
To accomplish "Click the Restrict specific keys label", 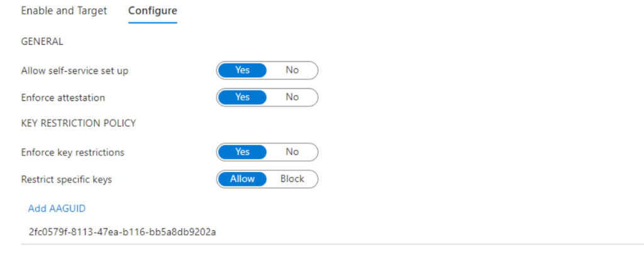I will point(67,180).
